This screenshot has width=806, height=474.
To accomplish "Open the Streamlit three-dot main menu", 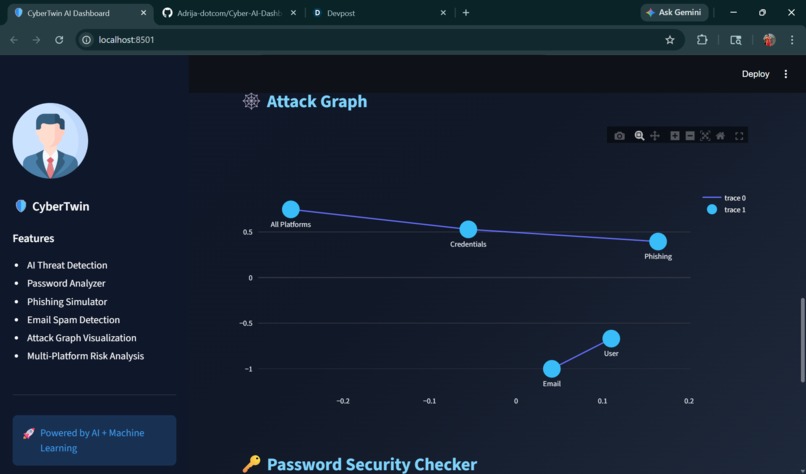I will click(785, 74).
